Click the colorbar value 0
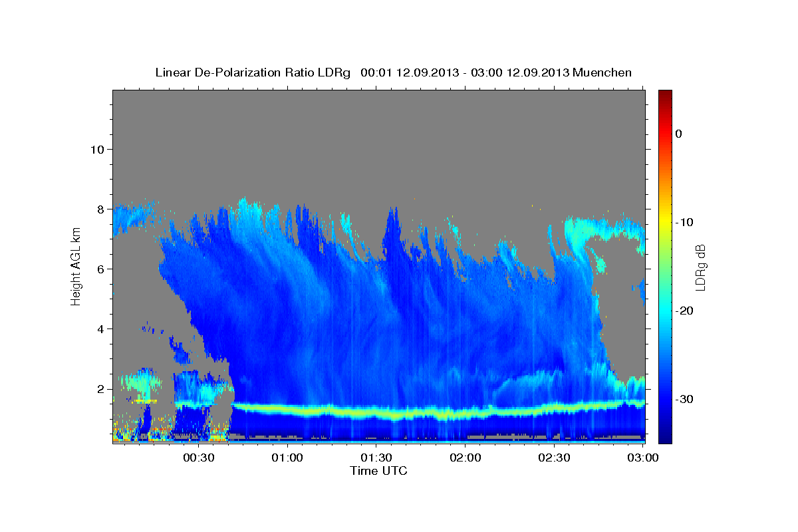 pyautogui.click(x=679, y=134)
